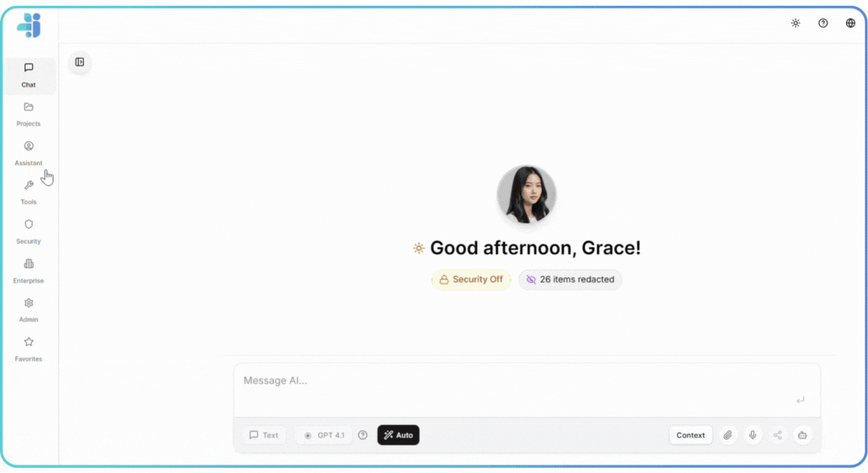Select the Text mode button

pyautogui.click(x=264, y=435)
